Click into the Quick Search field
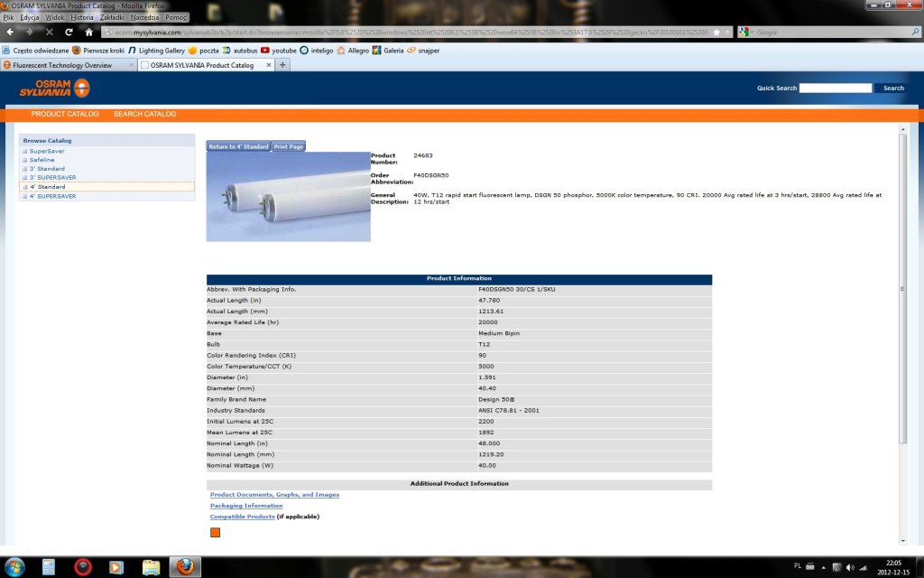This screenshot has width=924, height=578. pyautogui.click(x=835, y=88)
